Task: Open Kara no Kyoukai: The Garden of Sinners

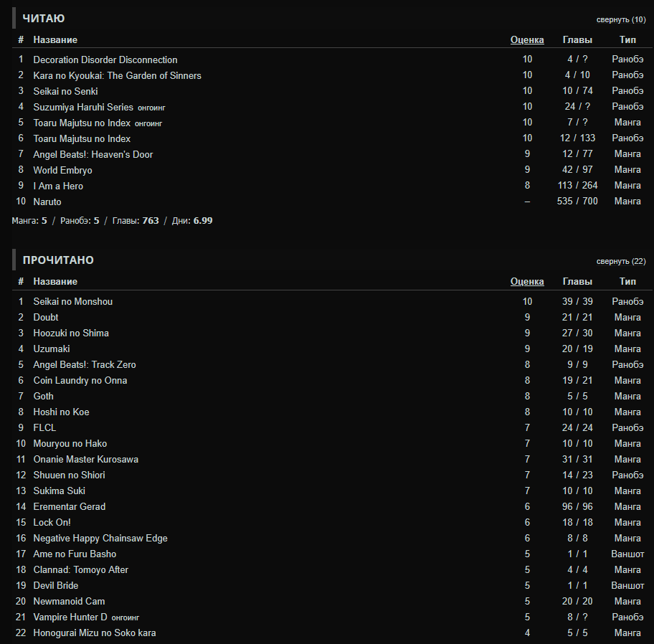Action: pos(117,76)
